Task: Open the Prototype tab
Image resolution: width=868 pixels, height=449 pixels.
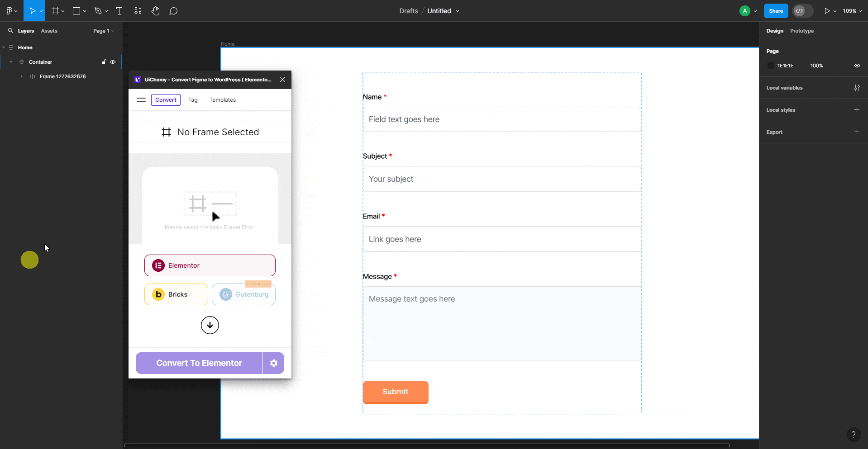Action: tap(801, 31)
